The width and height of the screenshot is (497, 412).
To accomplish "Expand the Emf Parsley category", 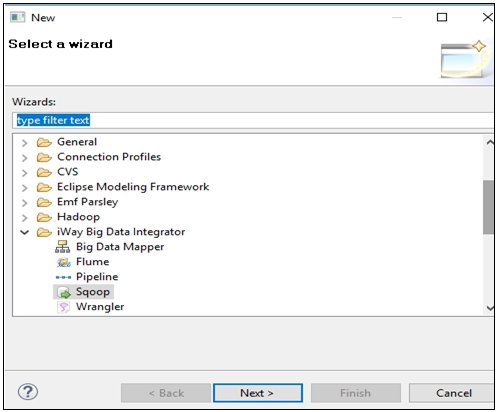I will [25, 202].
